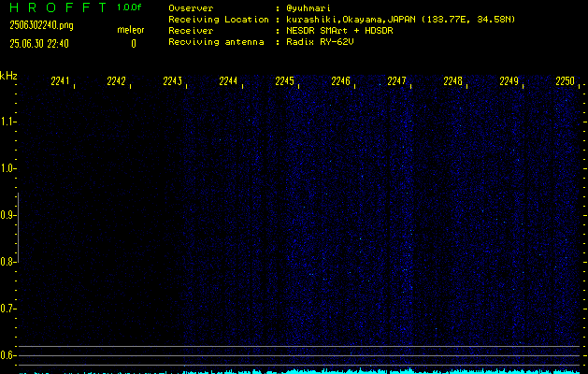This screenshot has height=374, width=588.
Task: Click the Recviving antenna label
Action: [216, 42]
